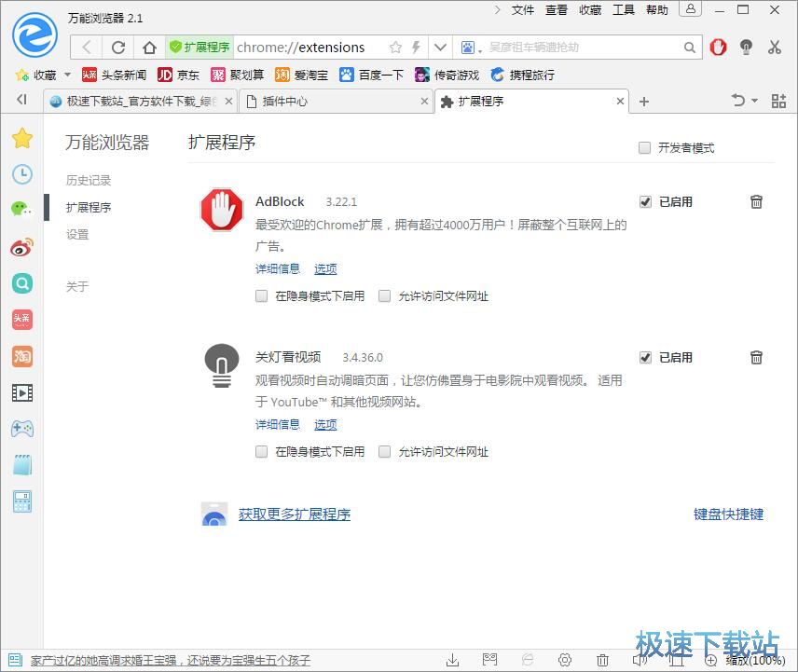
Task: Enable AdBlock in incognito mode
Action: click(261, 296)
